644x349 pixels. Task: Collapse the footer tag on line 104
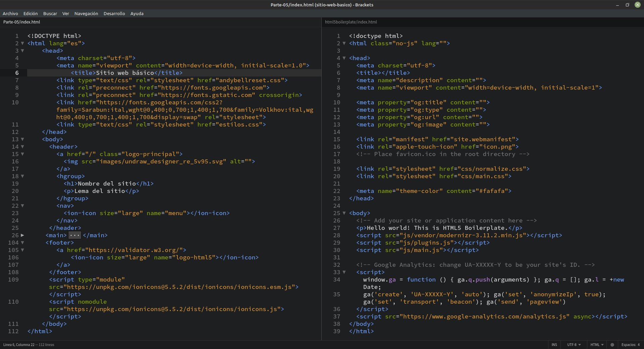[x=22, y=243]
